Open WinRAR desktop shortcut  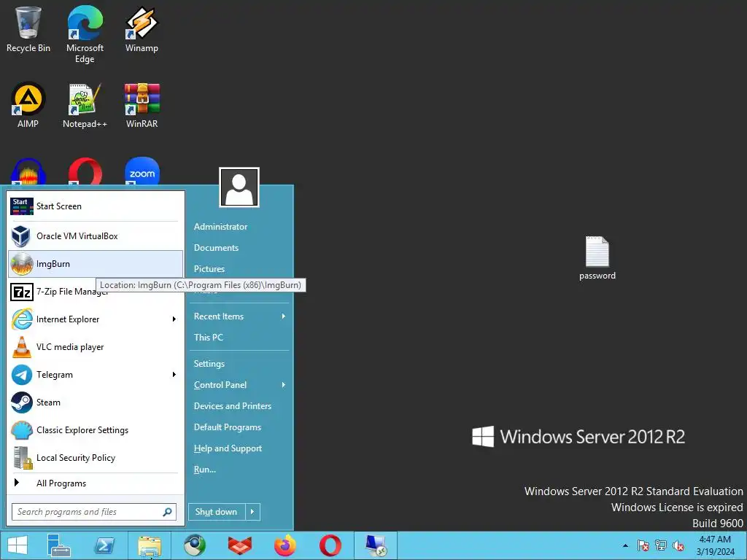click(x=142, y=105)
